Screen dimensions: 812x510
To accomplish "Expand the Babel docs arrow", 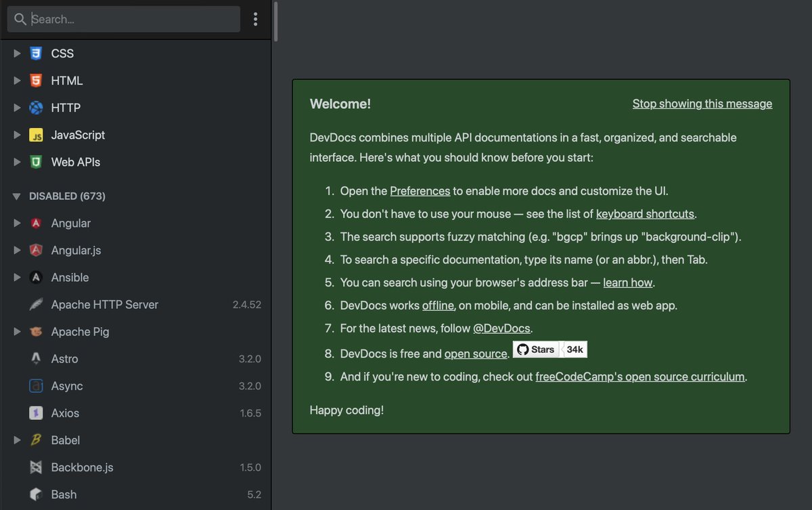I will (18, 440).
